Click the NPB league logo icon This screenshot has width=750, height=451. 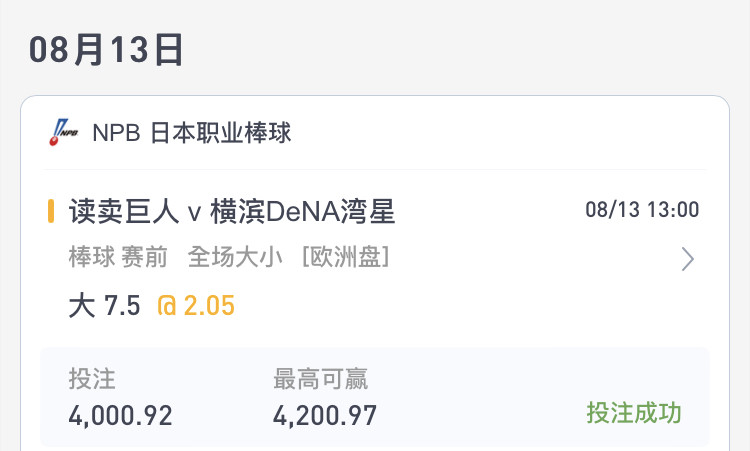(x=64, y=132)
